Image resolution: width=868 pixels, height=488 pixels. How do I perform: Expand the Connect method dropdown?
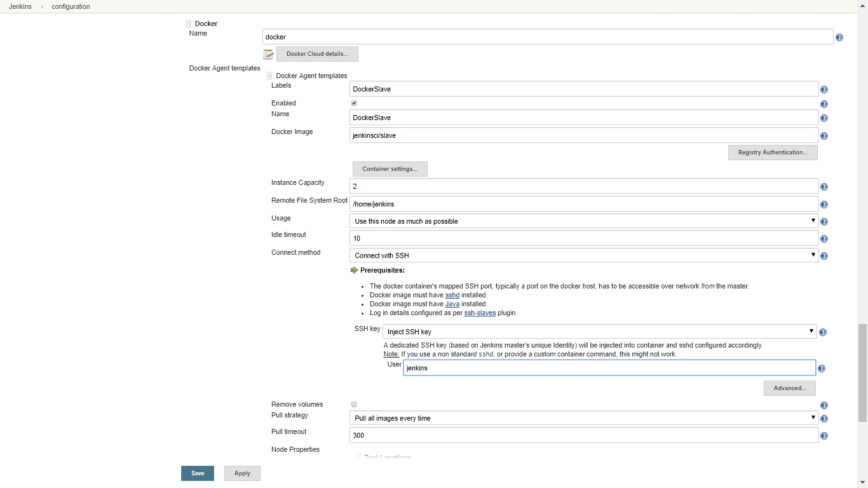coord(583,255)
